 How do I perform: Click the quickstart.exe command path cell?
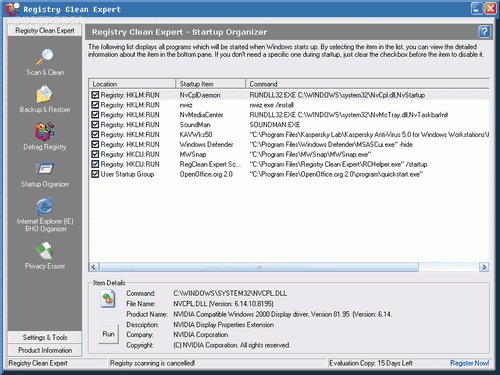coord(336,174)
